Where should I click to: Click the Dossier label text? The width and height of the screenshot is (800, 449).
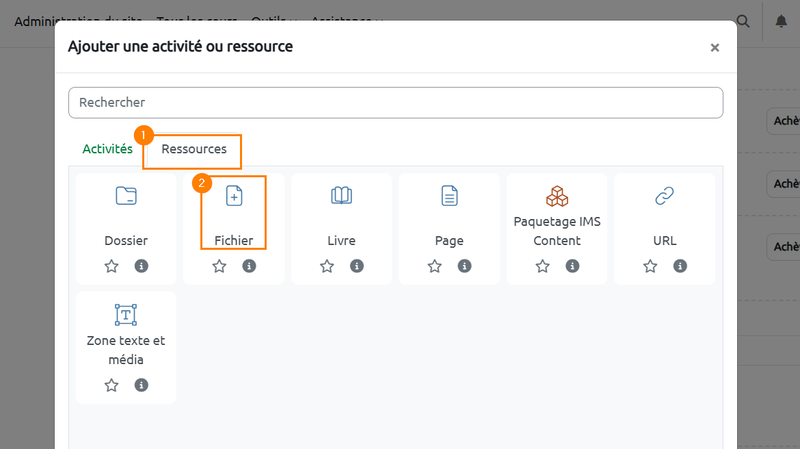[x=126, y=241]
